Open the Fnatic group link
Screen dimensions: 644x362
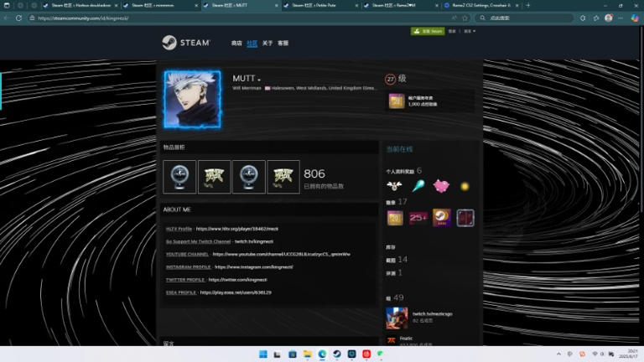[406, 339]
